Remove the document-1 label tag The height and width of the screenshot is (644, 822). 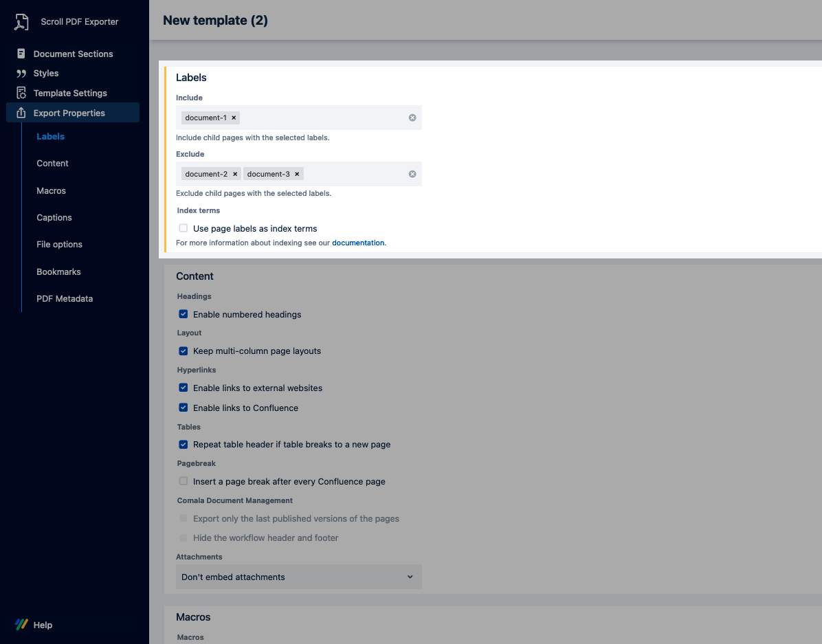234,118
